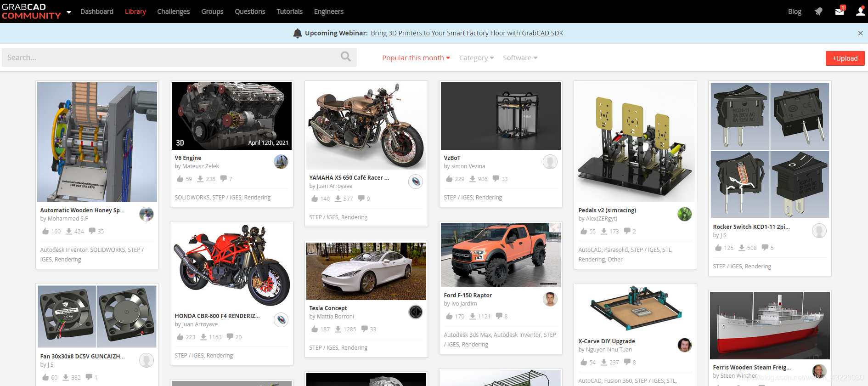The image size is (868, 386).
Task: Click SOLIDWORKS, STEP / IGES tags on V6 Engine
Action: 208,198
